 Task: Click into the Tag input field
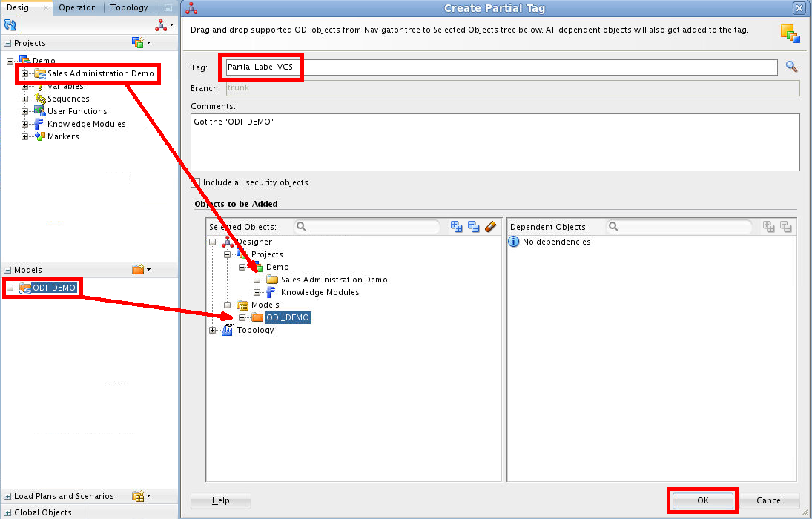[501, 67]
